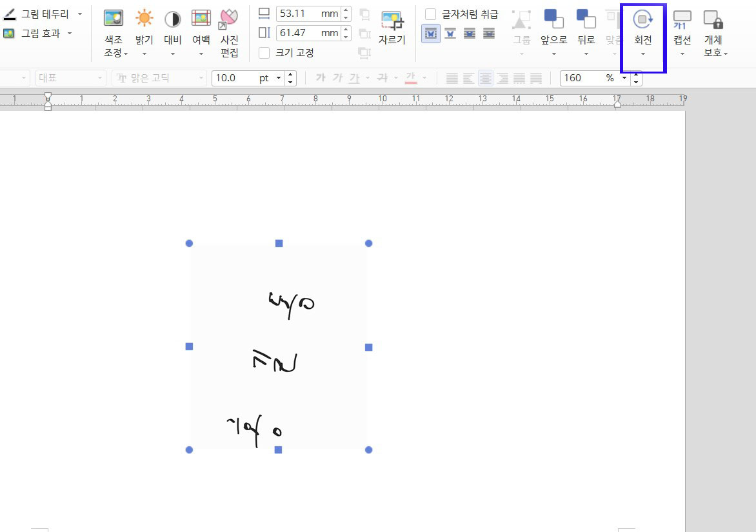
Task: Open the font size pt dropdown arrow
Action: (279, 78)
